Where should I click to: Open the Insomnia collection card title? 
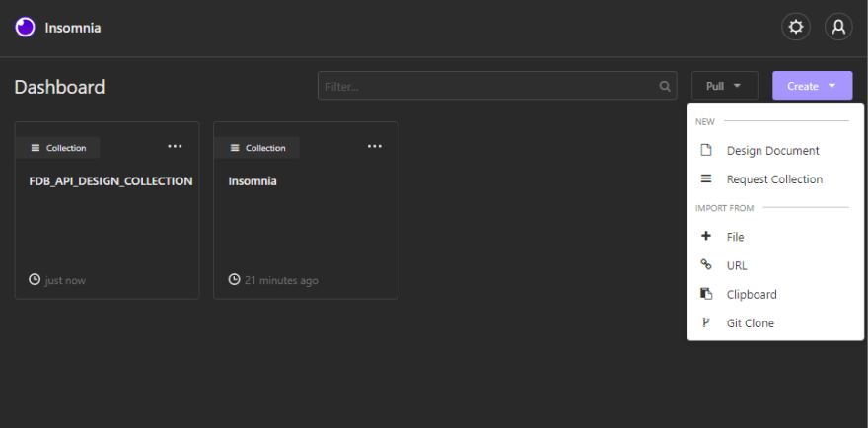click(x=253, y=181)
